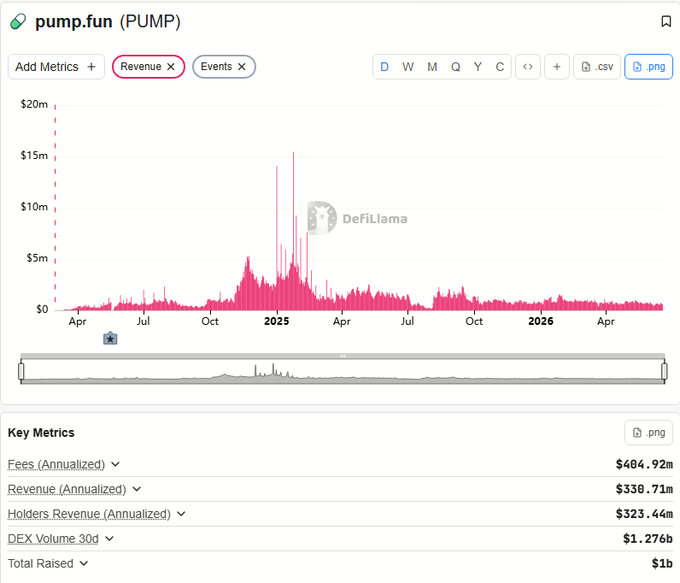Download the chart as .png
680x583 pixels.
pos(649,67)
